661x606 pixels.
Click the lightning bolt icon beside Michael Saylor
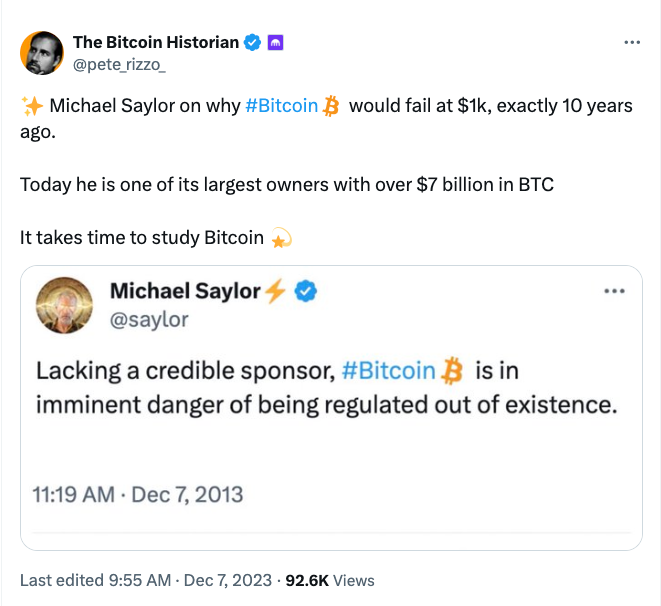tap(275, 292)
